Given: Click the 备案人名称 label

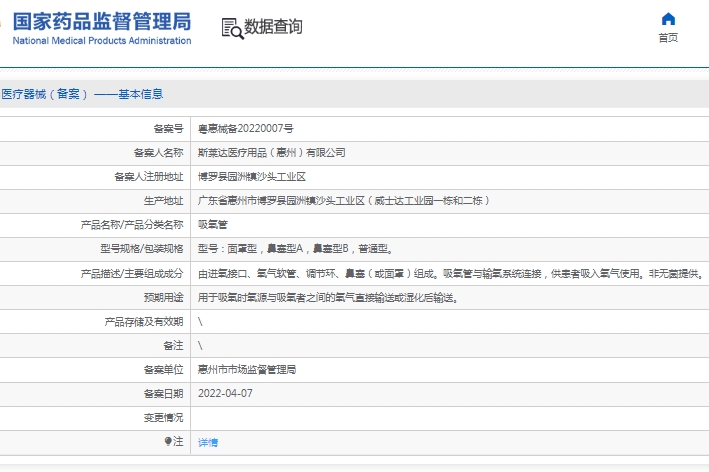Looking at the screenshot, I should click(x=158, y=153).
